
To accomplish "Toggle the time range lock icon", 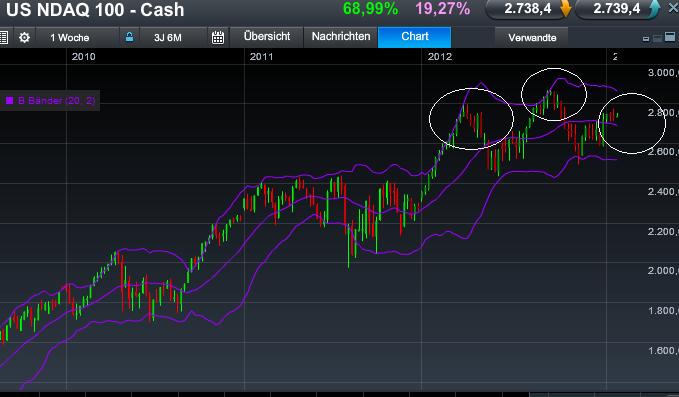I will coord(129,37).
